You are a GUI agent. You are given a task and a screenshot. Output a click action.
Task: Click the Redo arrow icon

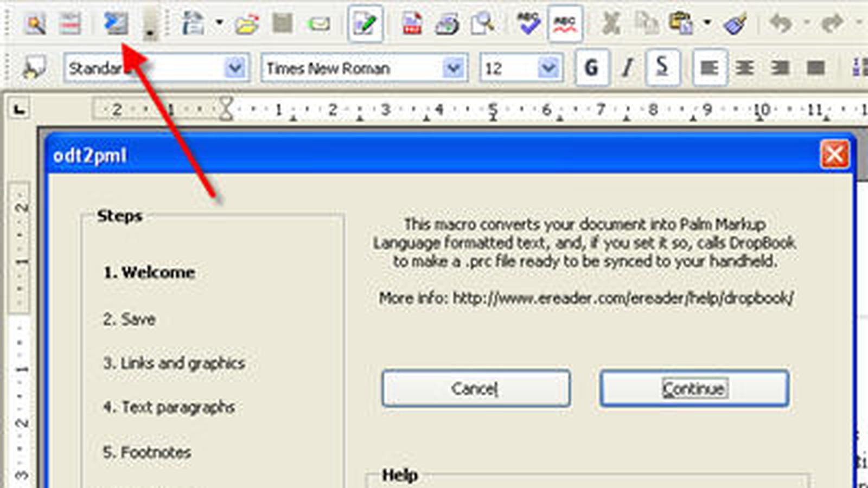pos(832,23)
